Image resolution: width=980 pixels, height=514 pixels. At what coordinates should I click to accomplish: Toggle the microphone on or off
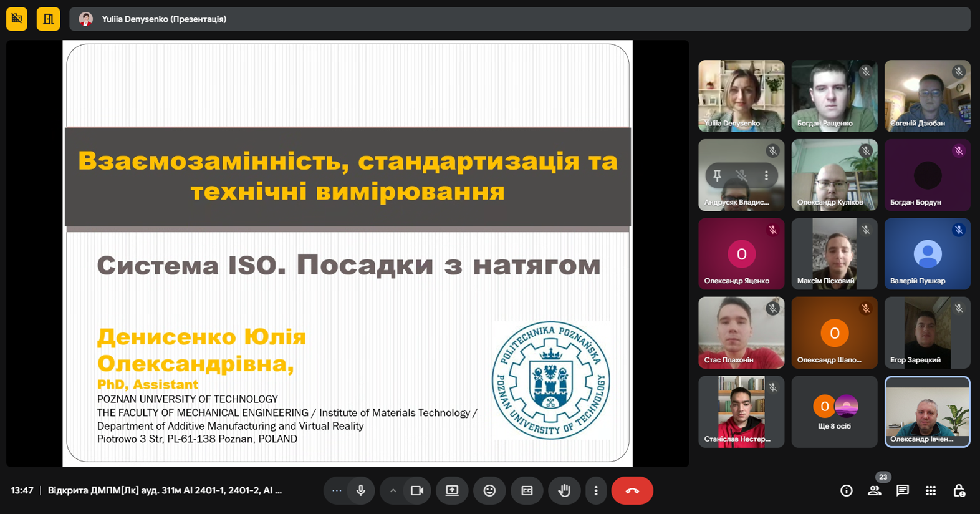pyautogui.click(x=361, y=491)
